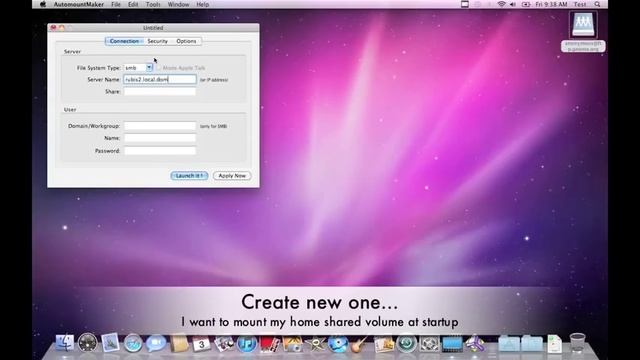
Task: Open the Trash in the Dock
Action: point(577,343)
